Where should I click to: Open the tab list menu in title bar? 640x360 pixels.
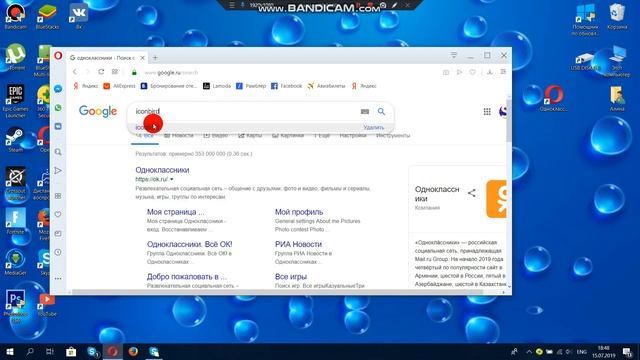click(x=454, y=55)
